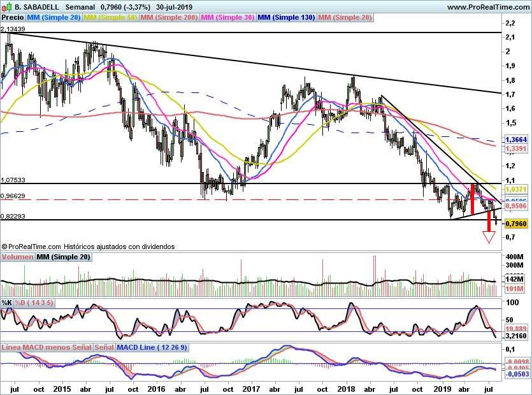This screenshot has width=532, height=395.
Task: Click the 0,82293 support line label
Action: pyautogui.click(x=13, y=216)
